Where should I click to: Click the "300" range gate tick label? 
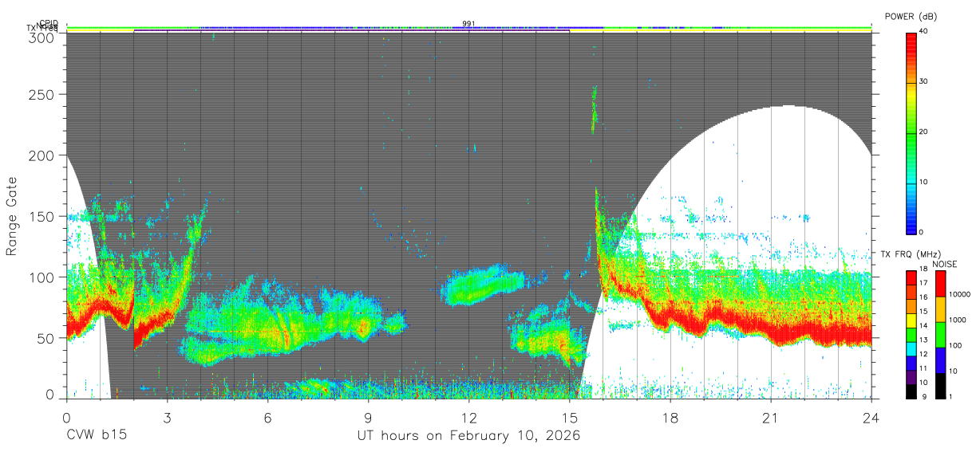tap(43, 37)
